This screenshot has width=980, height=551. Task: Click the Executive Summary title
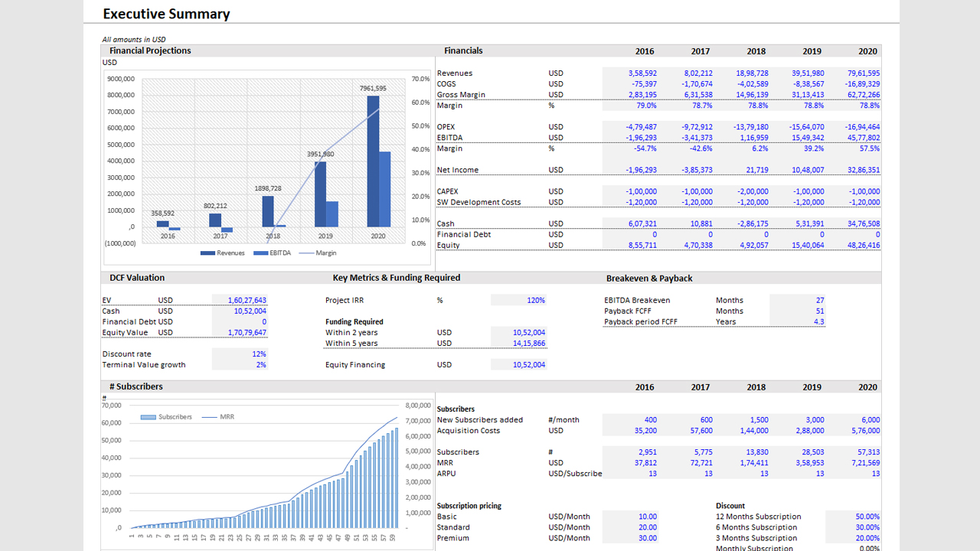[x=166, y=14]
